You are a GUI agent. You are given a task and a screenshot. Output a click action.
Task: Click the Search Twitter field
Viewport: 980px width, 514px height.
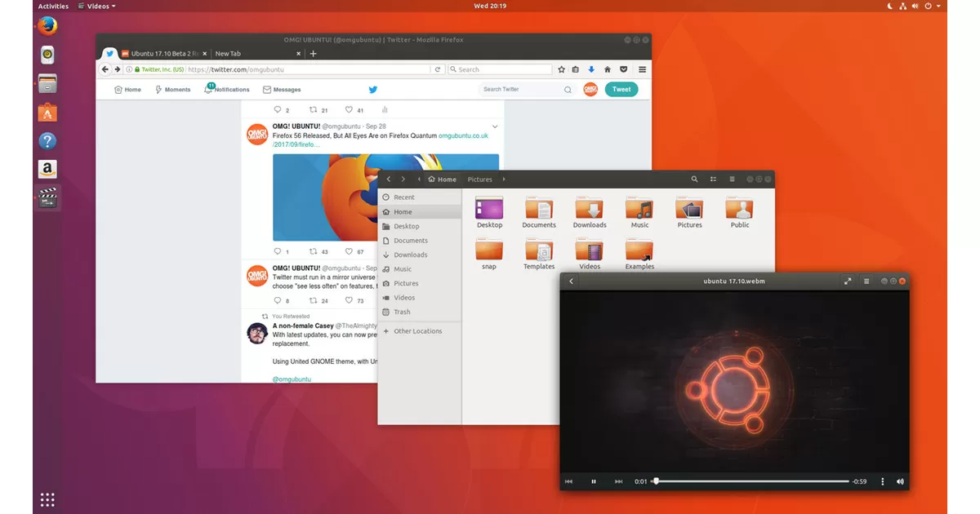tap(527, 89)
